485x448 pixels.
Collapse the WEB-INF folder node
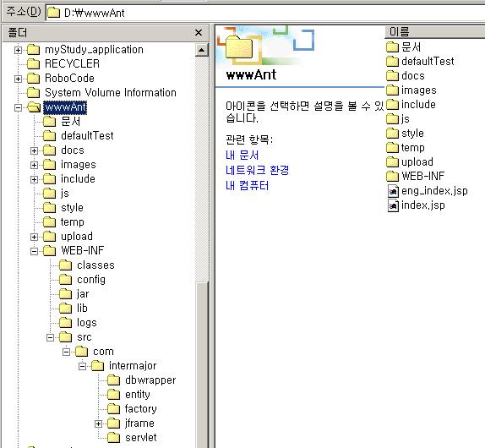35,251
